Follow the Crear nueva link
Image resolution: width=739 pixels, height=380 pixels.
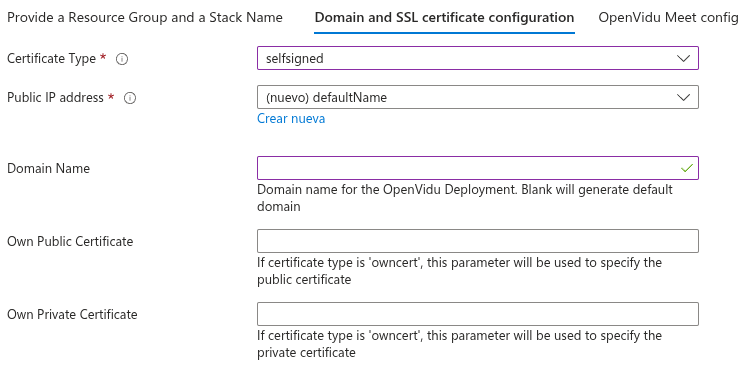tap(291, 118)
